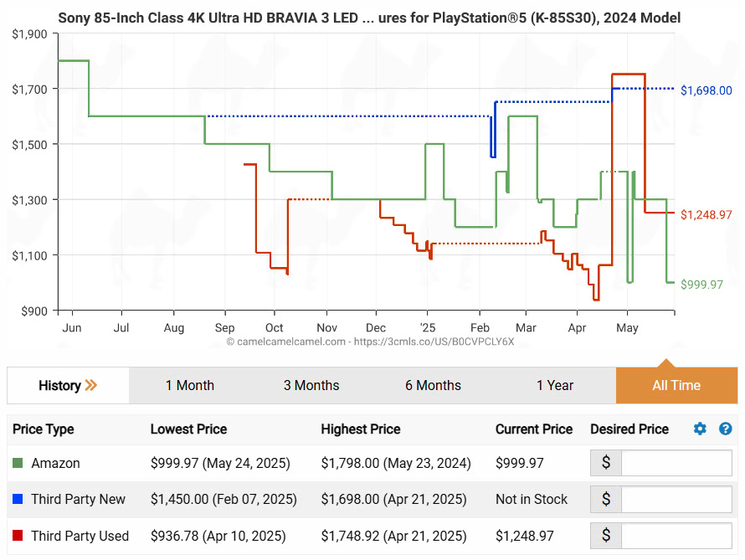Screen dimensions: 745x560
Task: Switch to the 3 Months tab
Action: 311,386
